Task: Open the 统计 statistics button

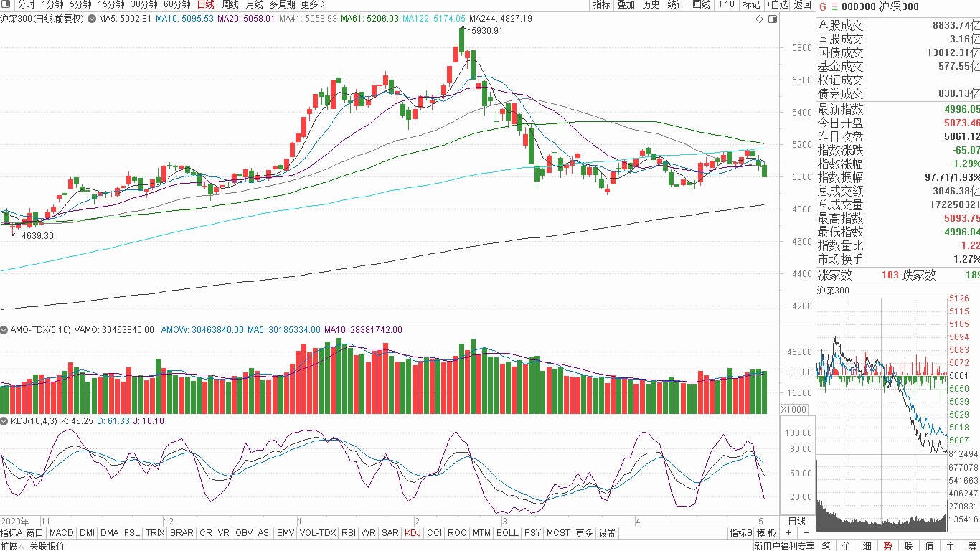Action: tap(676, 4)
